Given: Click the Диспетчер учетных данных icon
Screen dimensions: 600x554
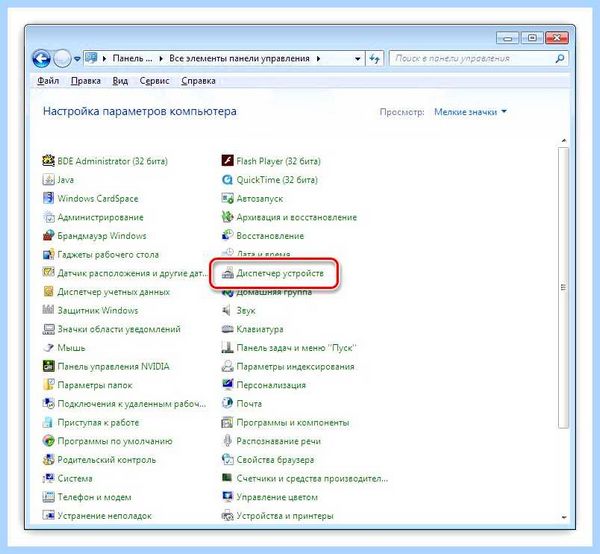Looking at the screenshot, I should pyautogui.click(x=48, y=292).
